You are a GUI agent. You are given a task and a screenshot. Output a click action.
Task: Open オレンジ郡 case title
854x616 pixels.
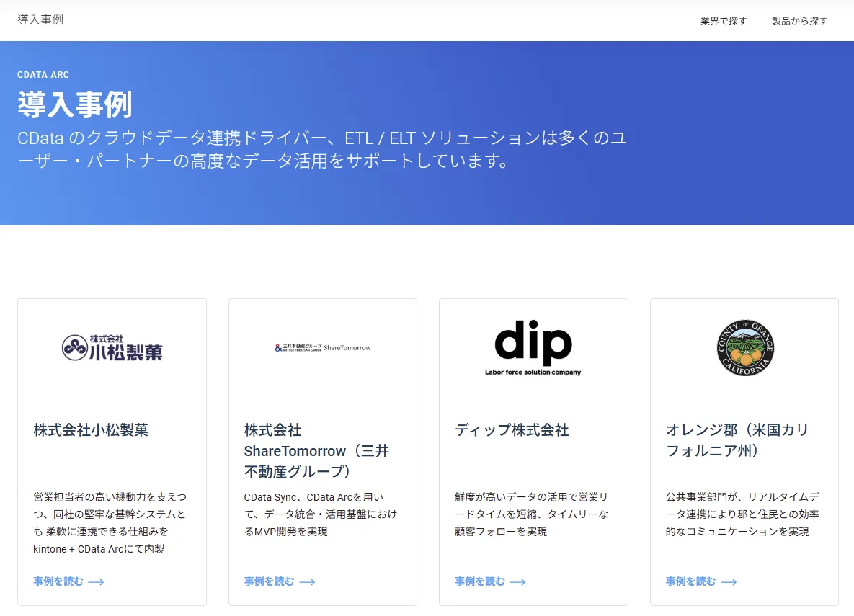tap(737, 440)
